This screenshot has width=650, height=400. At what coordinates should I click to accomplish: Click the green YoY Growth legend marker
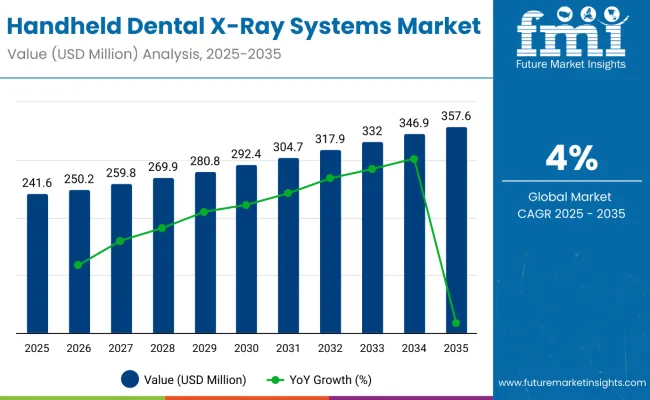(275, 380)
